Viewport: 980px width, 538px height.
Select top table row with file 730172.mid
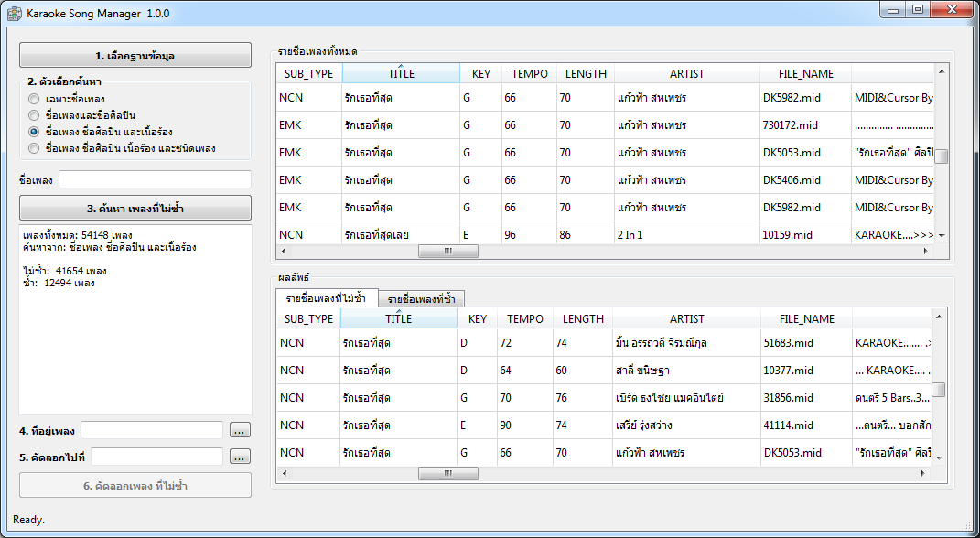coord(605,125)
